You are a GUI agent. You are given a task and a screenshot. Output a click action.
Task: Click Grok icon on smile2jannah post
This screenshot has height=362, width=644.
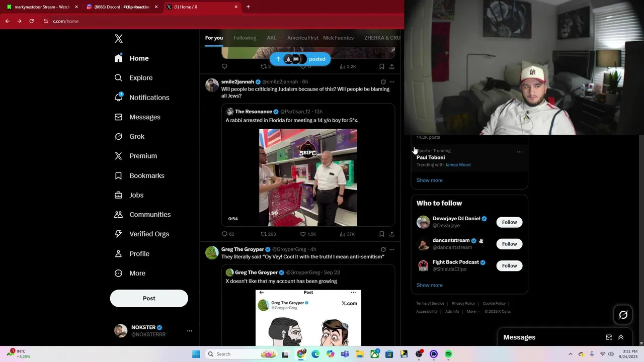[383, 81]
